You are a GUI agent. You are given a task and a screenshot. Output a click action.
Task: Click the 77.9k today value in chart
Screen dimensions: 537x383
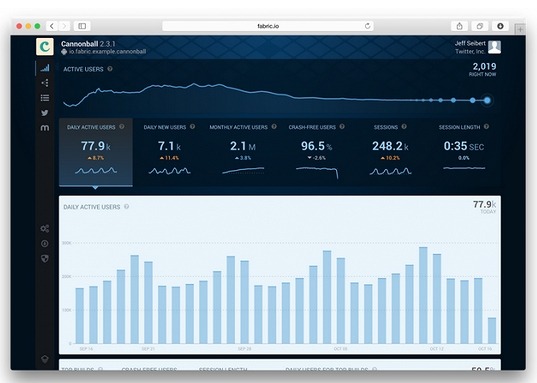point(484,205)
